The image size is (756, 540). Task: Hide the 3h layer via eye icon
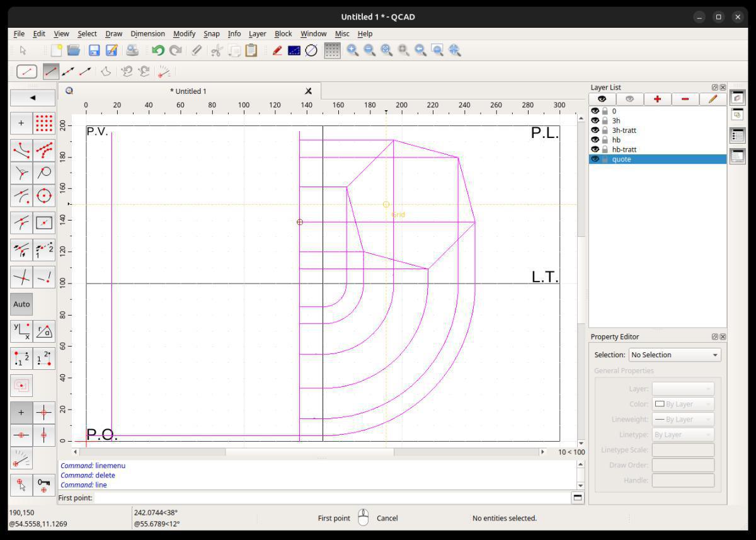(595, 120)
